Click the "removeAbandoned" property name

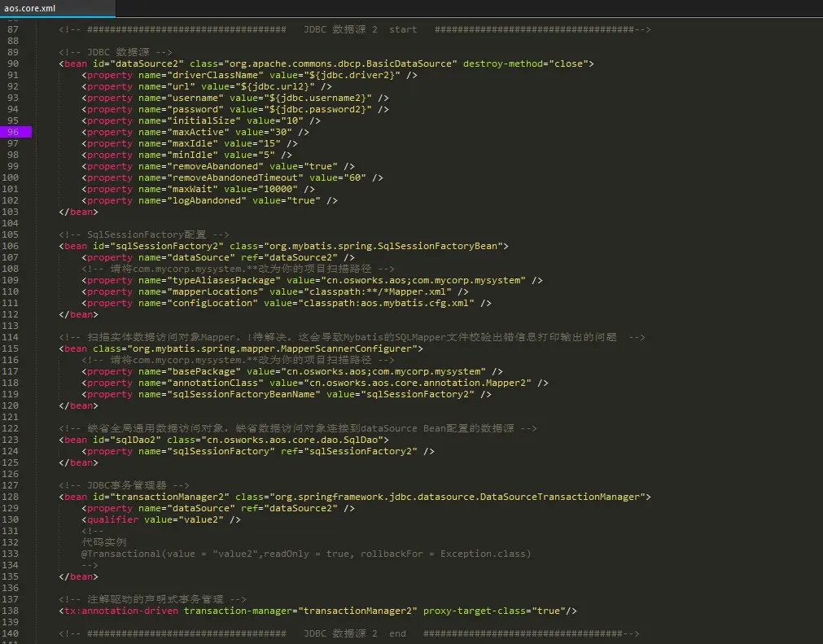point(215,166)
